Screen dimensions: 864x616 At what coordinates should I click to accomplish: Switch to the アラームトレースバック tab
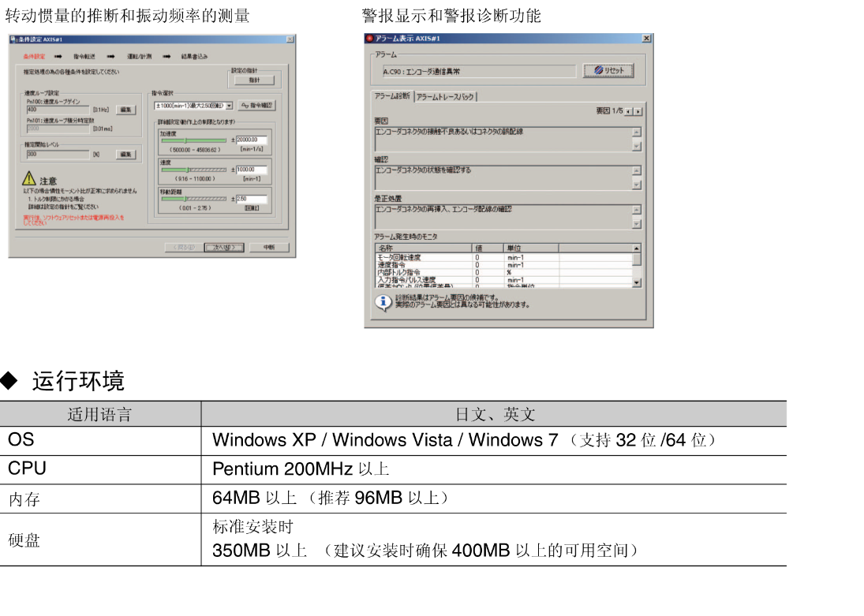[x=446, y=96]
